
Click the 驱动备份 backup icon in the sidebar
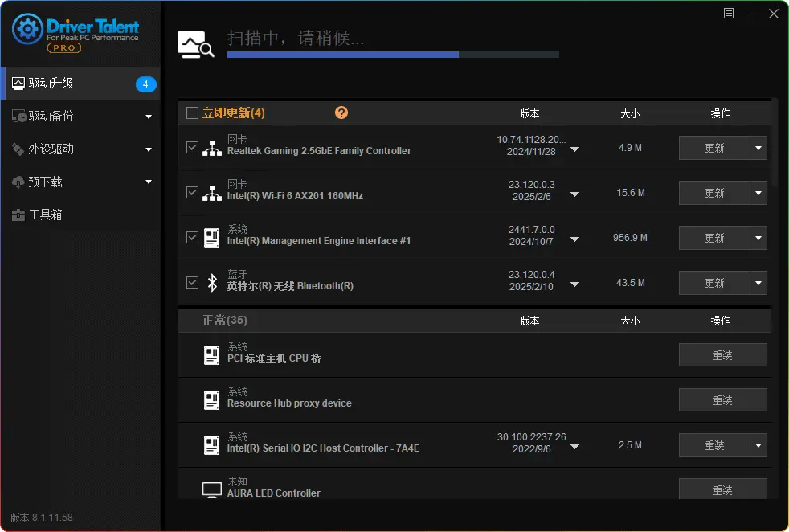tap(18, 117)
